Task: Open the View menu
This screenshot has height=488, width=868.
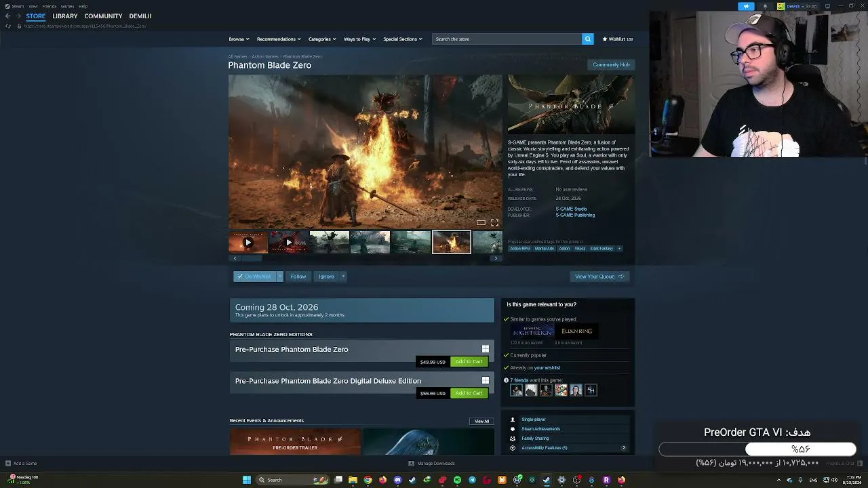Action: pyautogui.click(x=33, y=6)
